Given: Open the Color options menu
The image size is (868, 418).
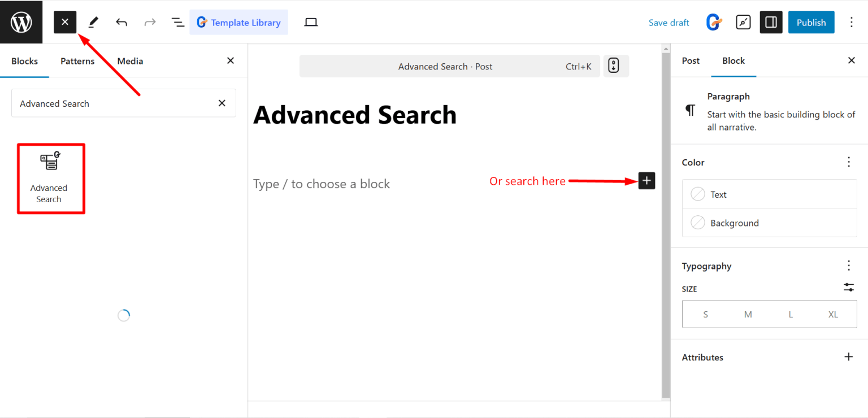Looking at the screenshot, I should click(x=848, y=162).
